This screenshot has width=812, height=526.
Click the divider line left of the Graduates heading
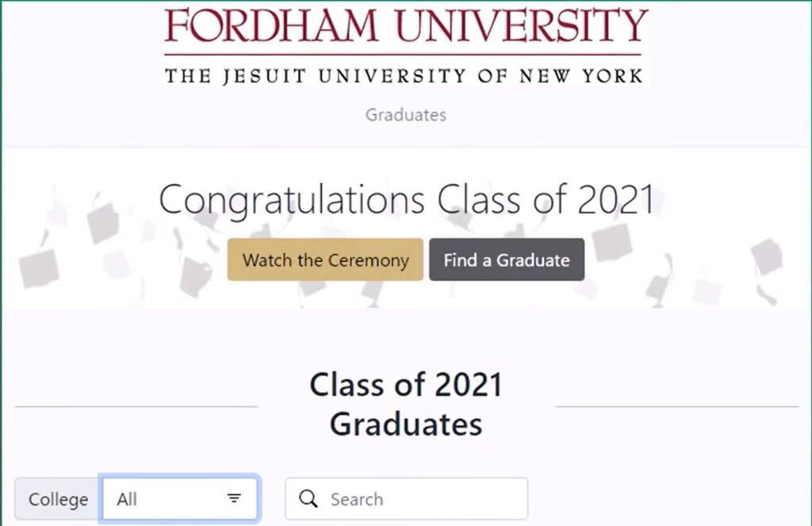136,407
